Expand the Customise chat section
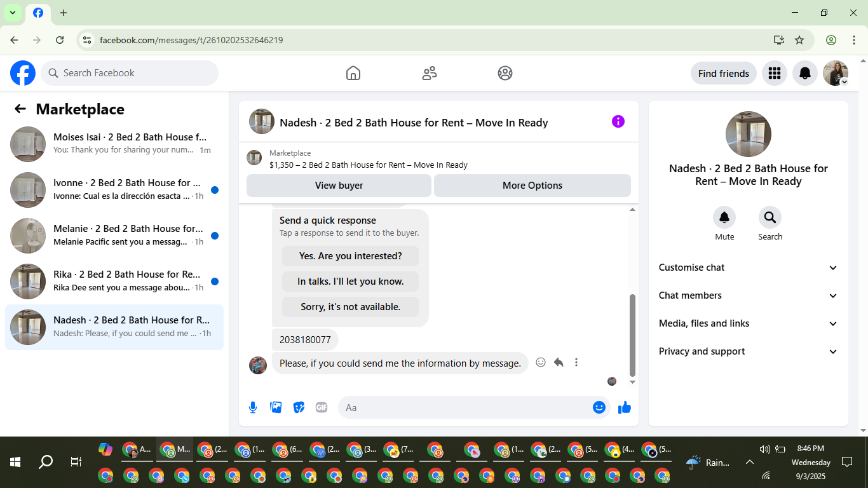This screenshot has height=488, width=868. point(749,268)
